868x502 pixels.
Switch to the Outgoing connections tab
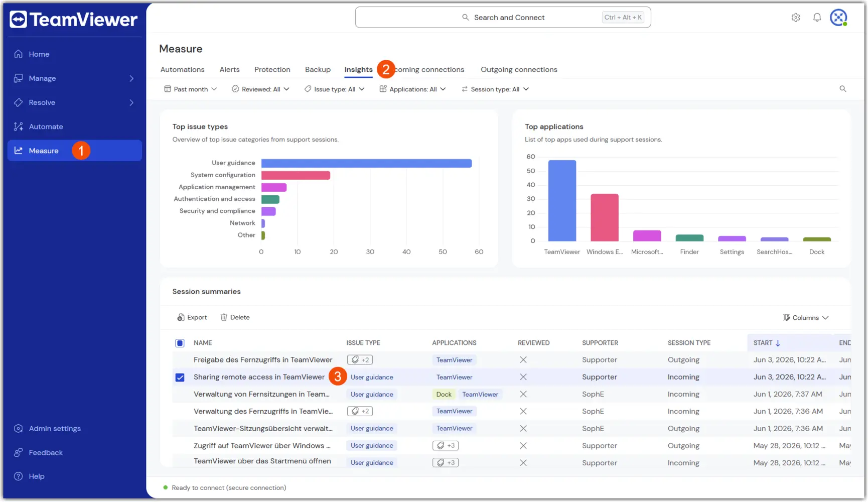pos(519,70)
